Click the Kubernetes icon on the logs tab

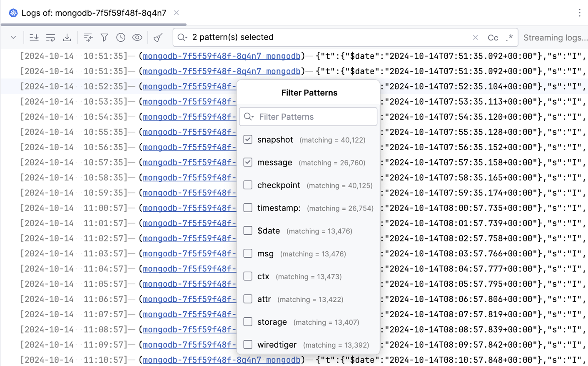pos(13,13)
